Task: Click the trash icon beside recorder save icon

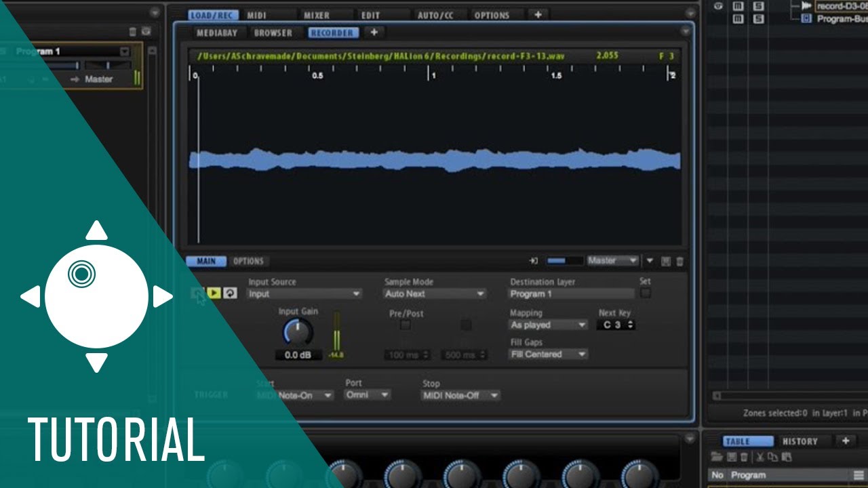Action: pos(679,261)
